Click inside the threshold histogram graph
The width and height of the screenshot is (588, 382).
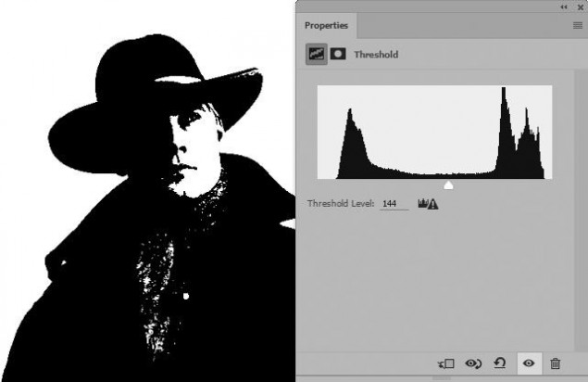click(x=434, y=133)
